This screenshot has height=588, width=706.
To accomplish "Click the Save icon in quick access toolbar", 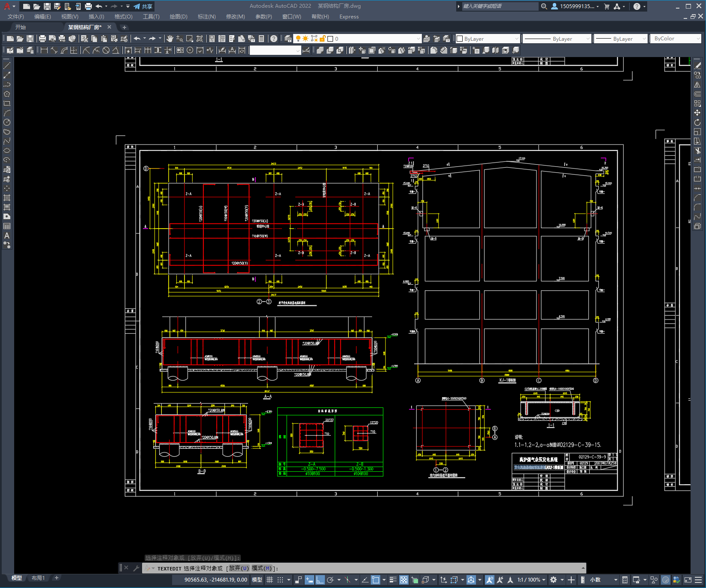I will [x=47, y=6].
